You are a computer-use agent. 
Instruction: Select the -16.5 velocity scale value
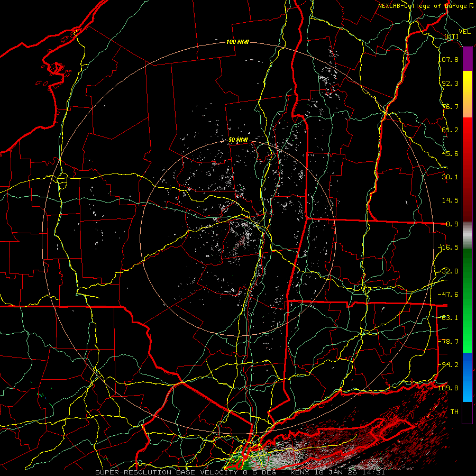point(448,248)
